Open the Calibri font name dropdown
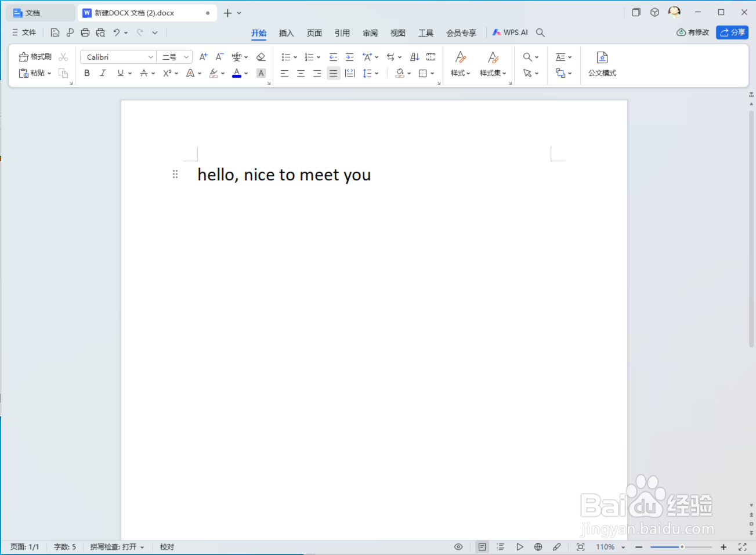This screenshot has width=756, height=555. (151, 57)
